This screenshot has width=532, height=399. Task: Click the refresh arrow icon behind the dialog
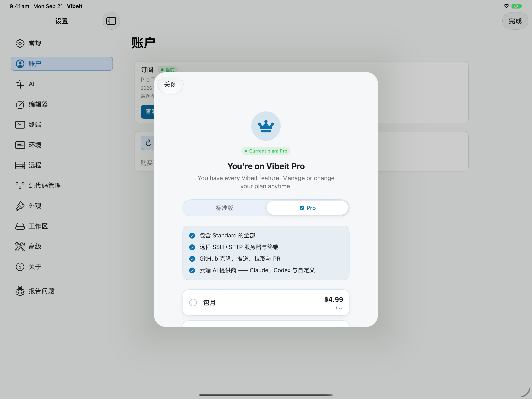[x=148, y=143]
